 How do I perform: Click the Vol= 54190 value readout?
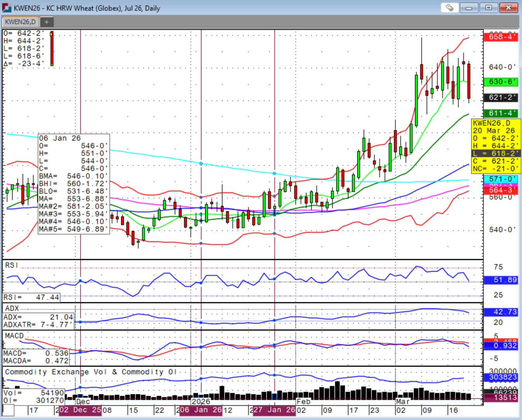34,393
